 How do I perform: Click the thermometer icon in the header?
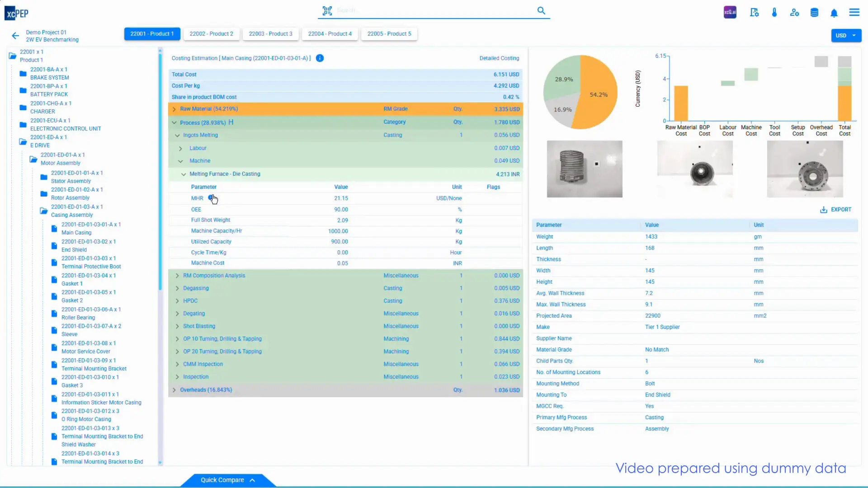(774, 12)
